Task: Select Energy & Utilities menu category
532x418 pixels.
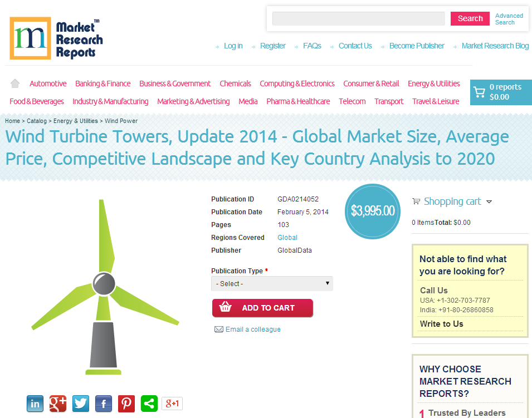Action: click(434, 83)
